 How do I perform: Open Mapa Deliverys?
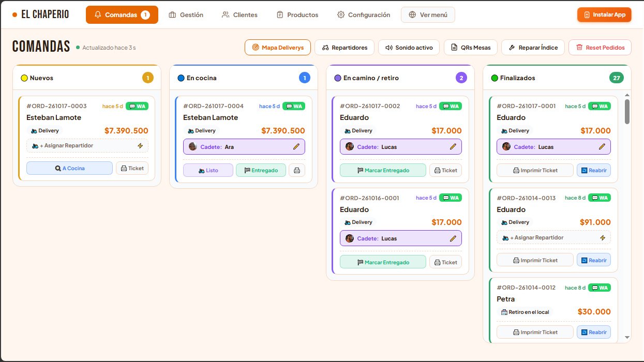[278, 47]
